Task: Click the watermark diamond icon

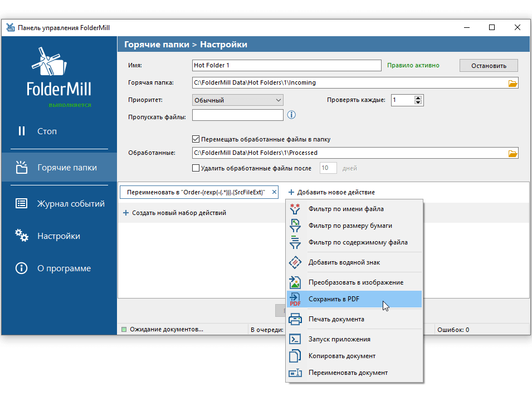Action: click(295, 262)
